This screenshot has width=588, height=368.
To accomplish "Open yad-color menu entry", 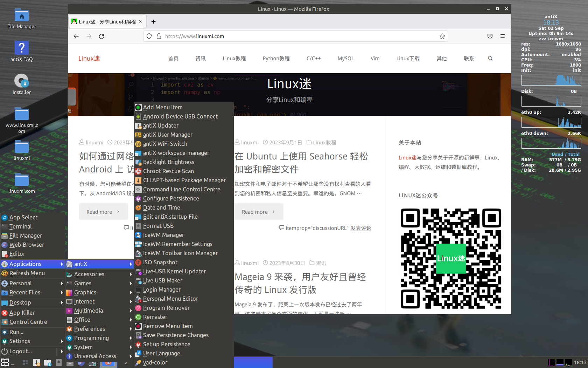I will 184,362.
